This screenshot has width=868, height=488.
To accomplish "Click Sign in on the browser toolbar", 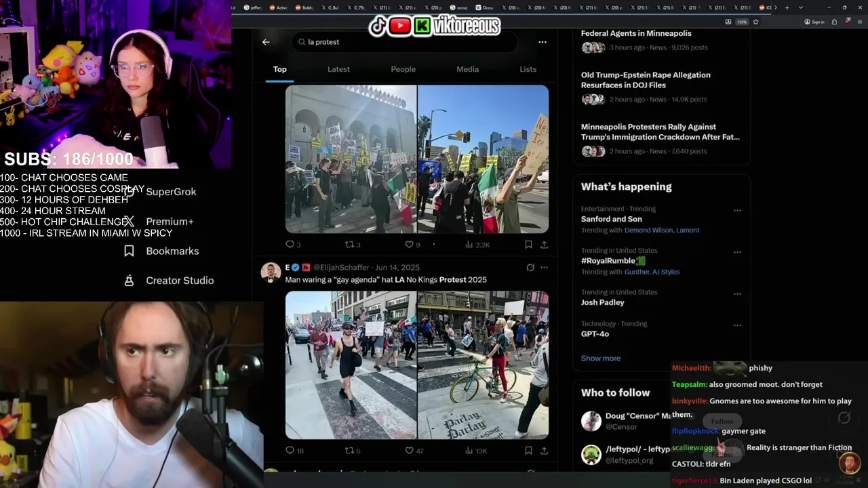I will point(814,22).
